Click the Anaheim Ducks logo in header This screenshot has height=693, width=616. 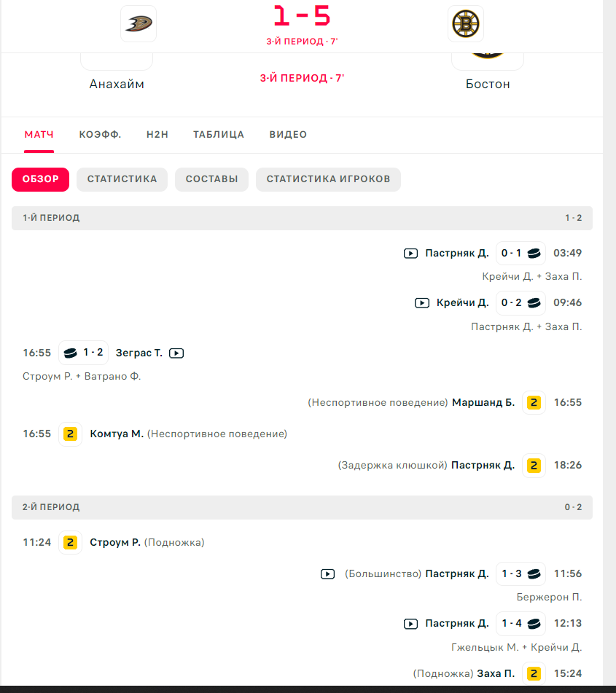139,23
